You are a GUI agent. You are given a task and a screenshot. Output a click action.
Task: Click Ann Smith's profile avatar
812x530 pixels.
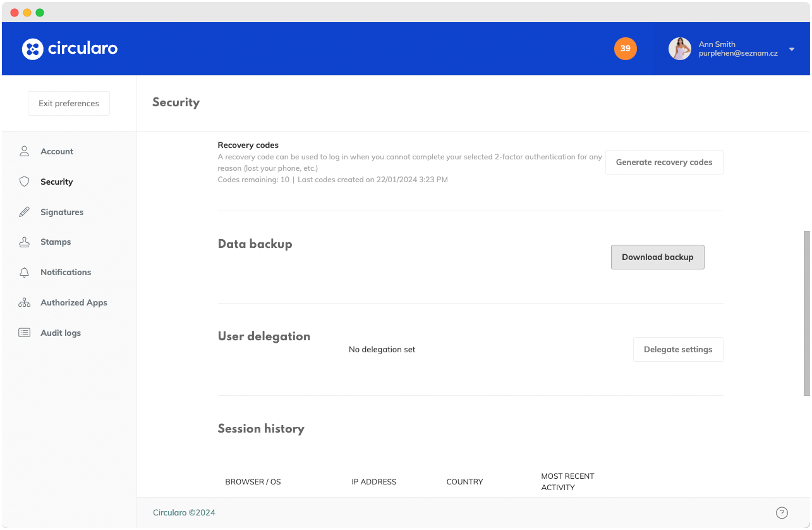680,49
